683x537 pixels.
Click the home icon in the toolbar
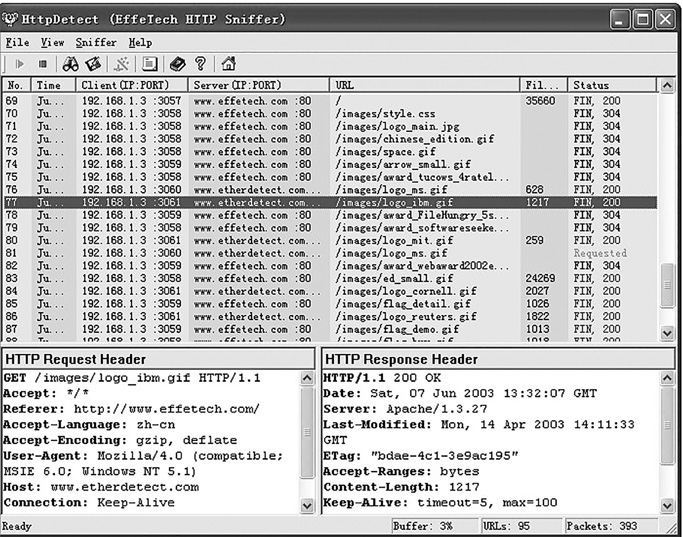tap(228, 64)
